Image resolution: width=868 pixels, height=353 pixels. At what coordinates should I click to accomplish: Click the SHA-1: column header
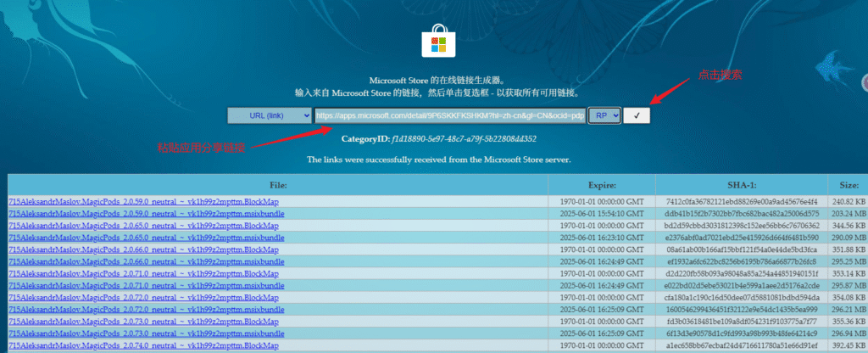(x=742, y=185)
